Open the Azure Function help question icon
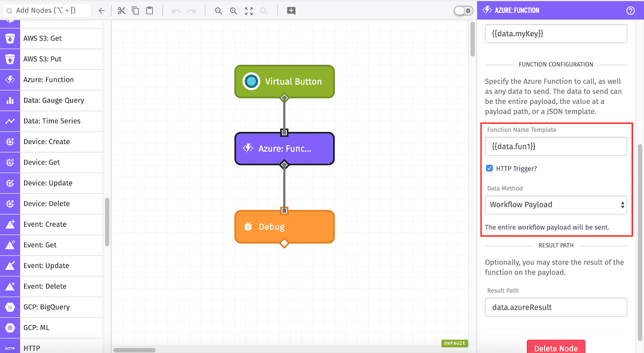Screen dimensions: 644x353 pyautogui.click(x=631, y=10)
